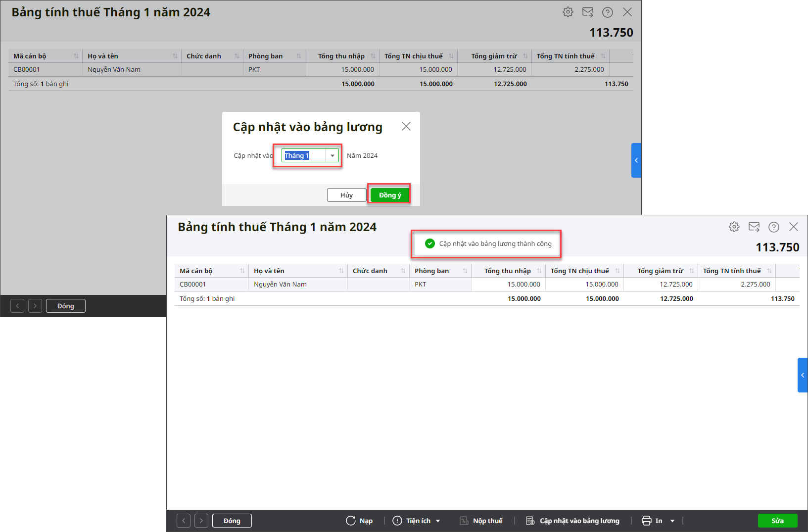808x532 pixels.
Task: Click the send email icon in lower window
Action: (754, 227)
